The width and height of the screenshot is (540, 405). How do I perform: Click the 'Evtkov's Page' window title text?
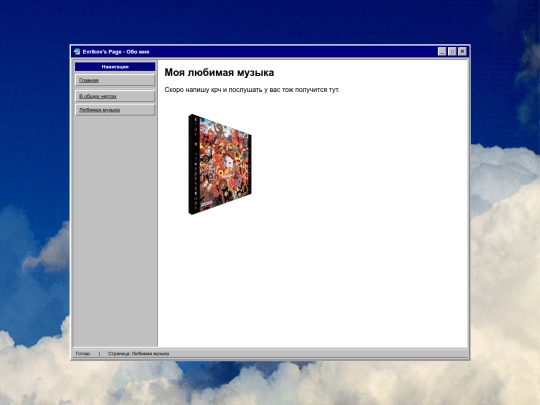[116, 52]
